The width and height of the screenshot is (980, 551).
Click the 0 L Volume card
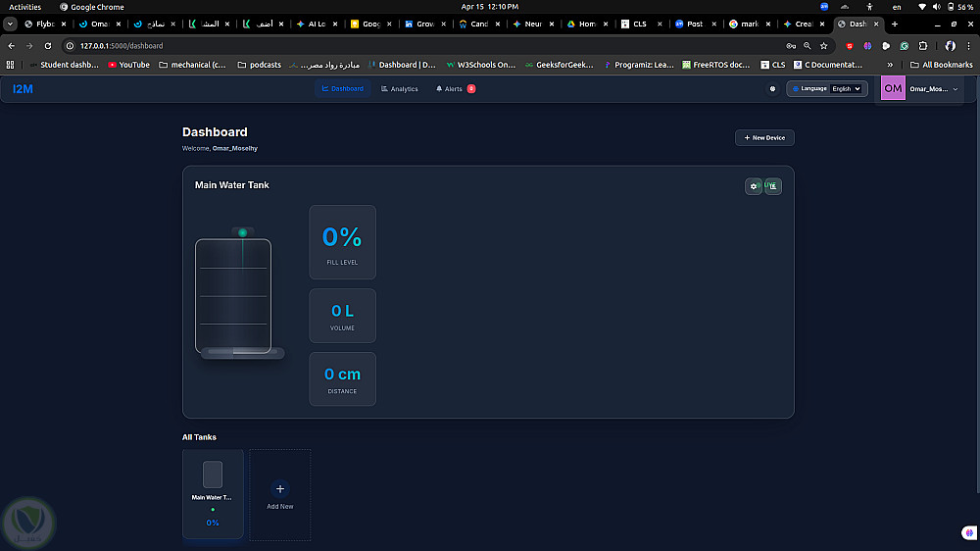pyautogui.click(x=342, y=316)
